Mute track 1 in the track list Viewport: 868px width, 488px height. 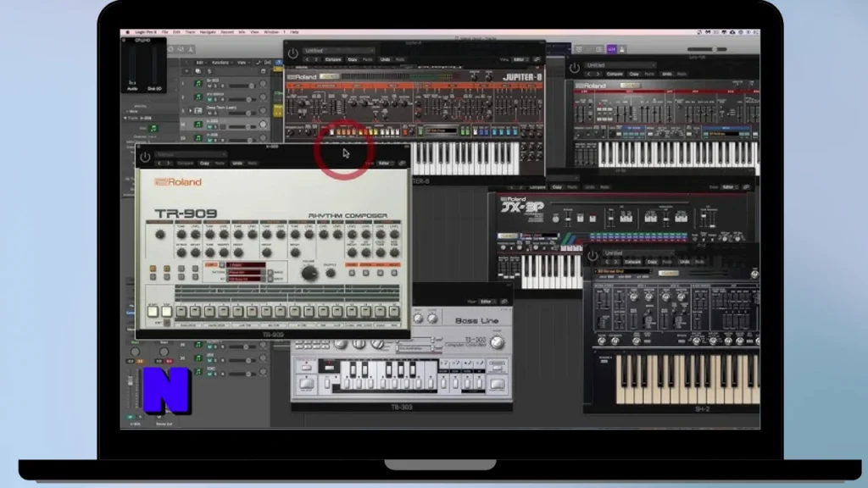coord(210,86)
